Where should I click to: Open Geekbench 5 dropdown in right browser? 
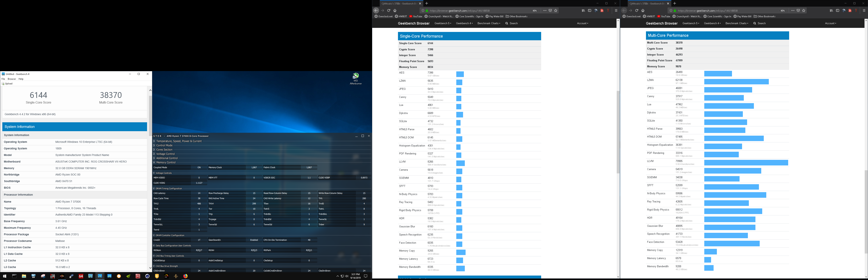(x=691, y=23)
